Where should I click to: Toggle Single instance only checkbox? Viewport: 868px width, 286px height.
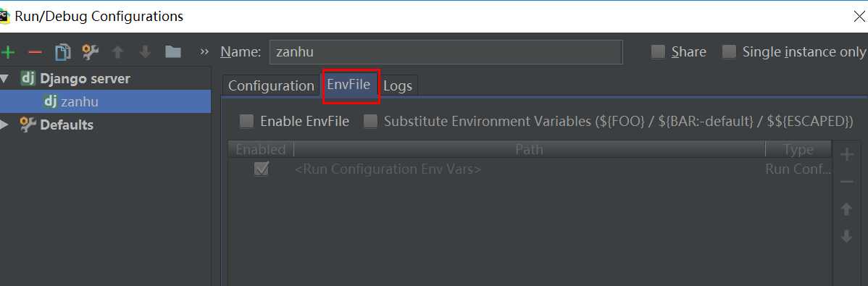point(729,52)
